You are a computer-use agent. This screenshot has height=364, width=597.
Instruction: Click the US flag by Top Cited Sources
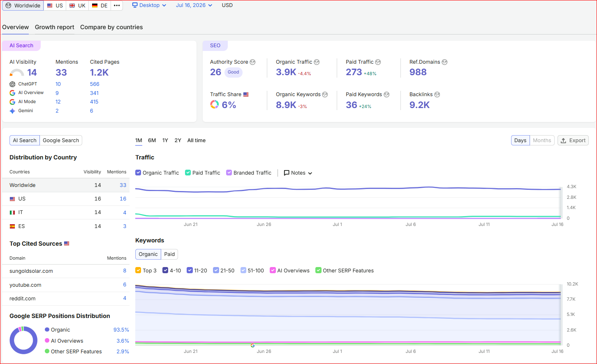(x=67, y=244)
